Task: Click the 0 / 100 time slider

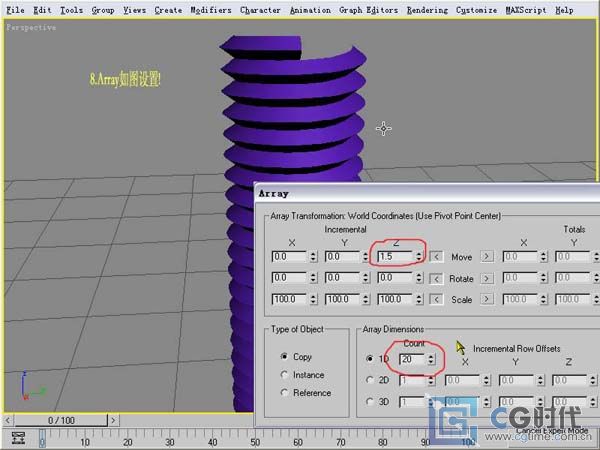Action: coord(61,421)
